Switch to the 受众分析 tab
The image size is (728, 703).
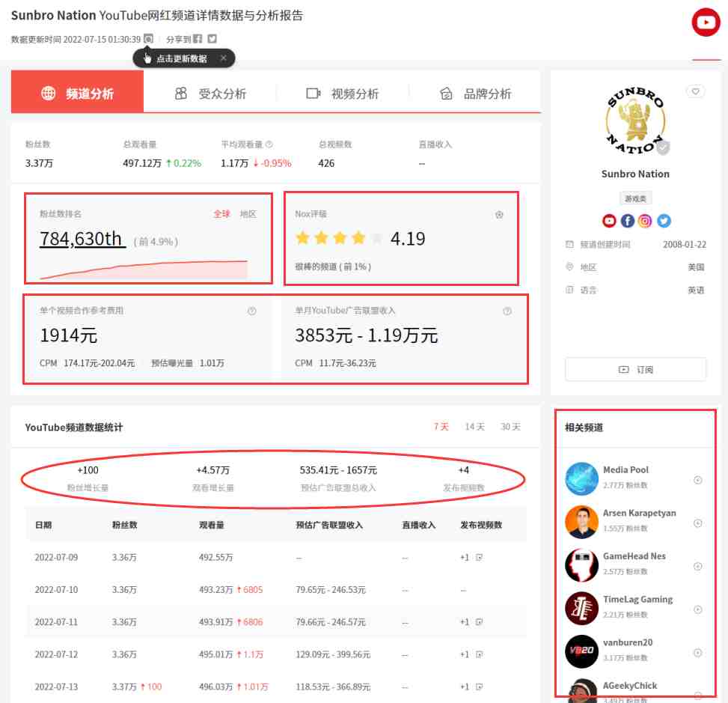click(210, 94)
